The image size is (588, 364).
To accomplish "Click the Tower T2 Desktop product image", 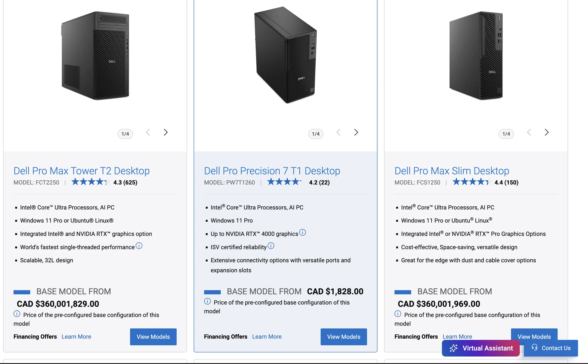I will click(x=95, y=56).
